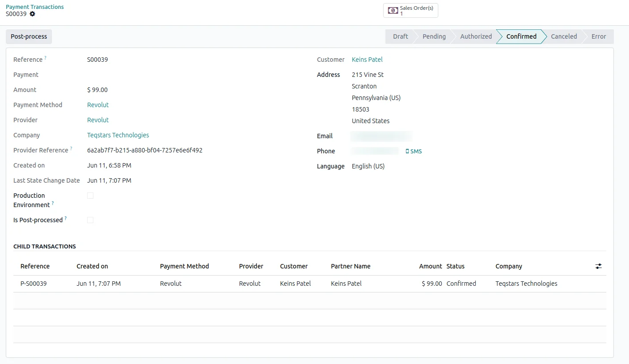This screenshot has height=364, width=629.
Task: Sort child transactions by Created on column
Action: 92,266
